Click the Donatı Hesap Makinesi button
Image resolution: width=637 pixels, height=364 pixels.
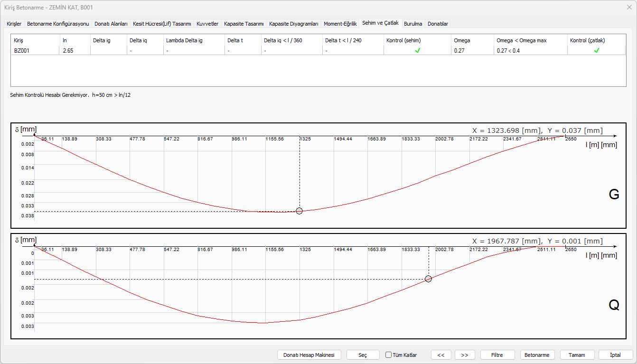[309, 355]
